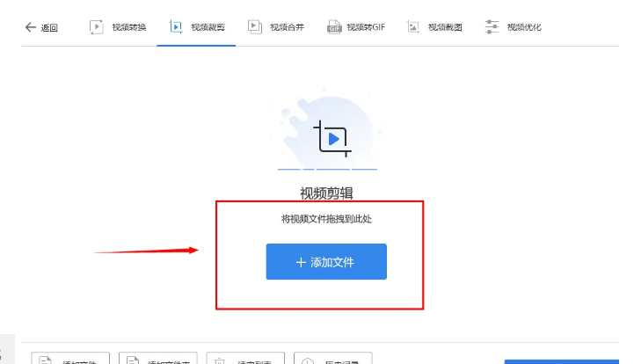Click the 添加文件夹 button in the bottom toolbar

[x=158, y=359]
